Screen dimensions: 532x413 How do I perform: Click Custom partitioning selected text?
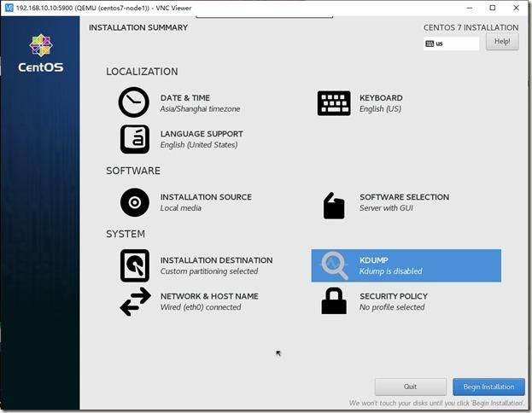209,271
